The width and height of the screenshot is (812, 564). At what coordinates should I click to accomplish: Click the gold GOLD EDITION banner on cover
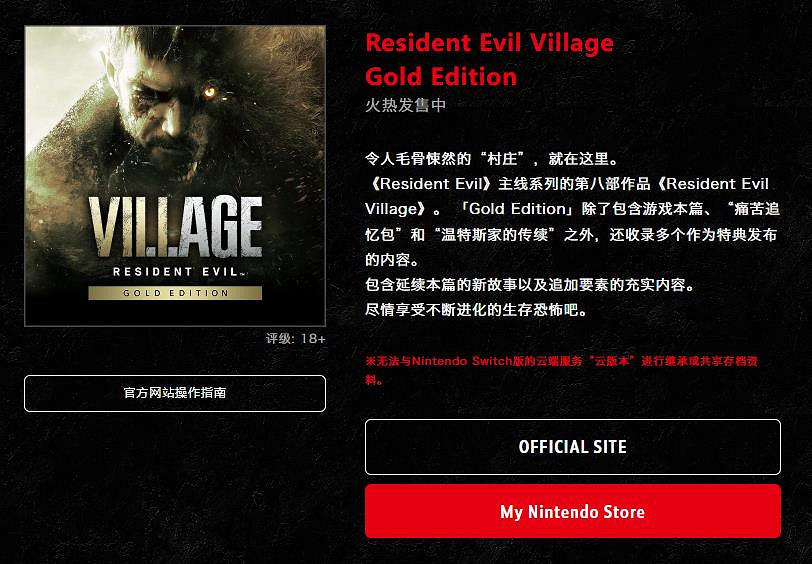(175, 293)
